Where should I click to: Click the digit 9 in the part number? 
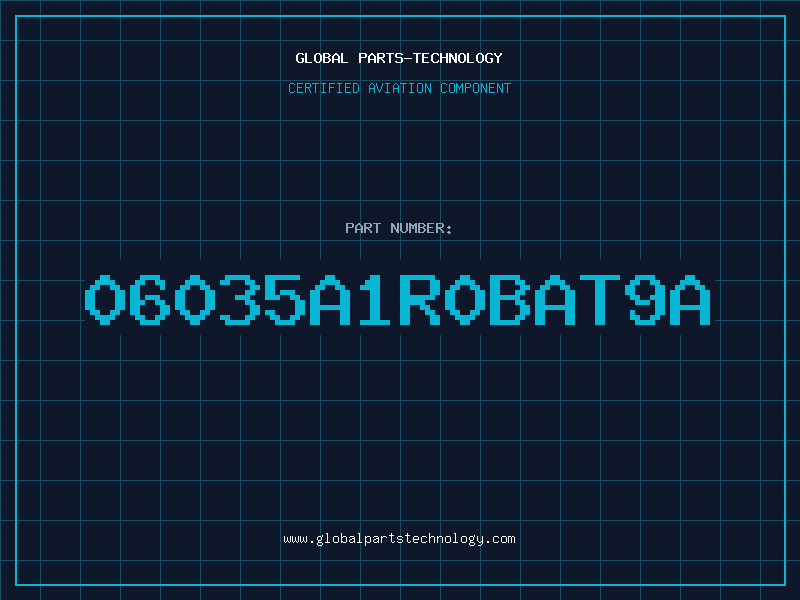pos(645,299)
